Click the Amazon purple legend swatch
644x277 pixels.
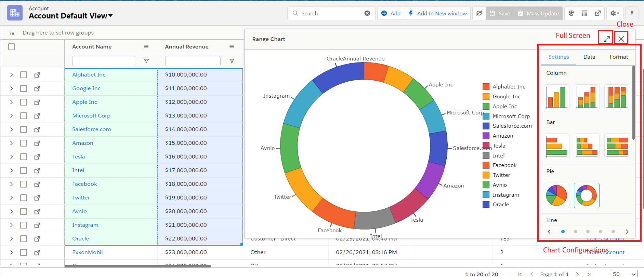point(486,136)
